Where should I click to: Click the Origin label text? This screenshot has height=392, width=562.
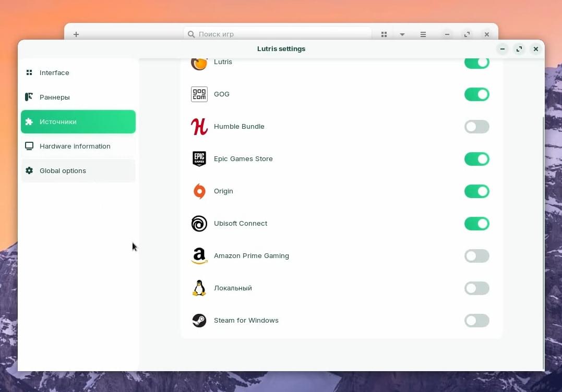click(223, 191)
